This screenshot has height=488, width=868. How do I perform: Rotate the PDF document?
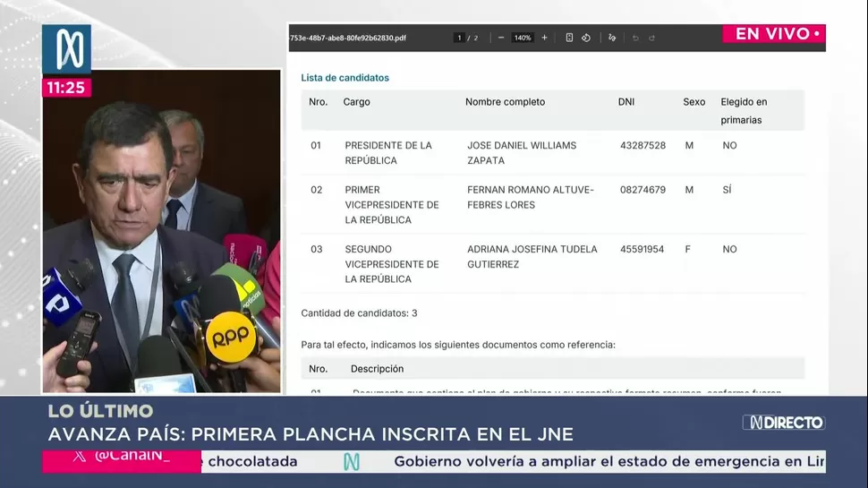(x=586, y=38)
